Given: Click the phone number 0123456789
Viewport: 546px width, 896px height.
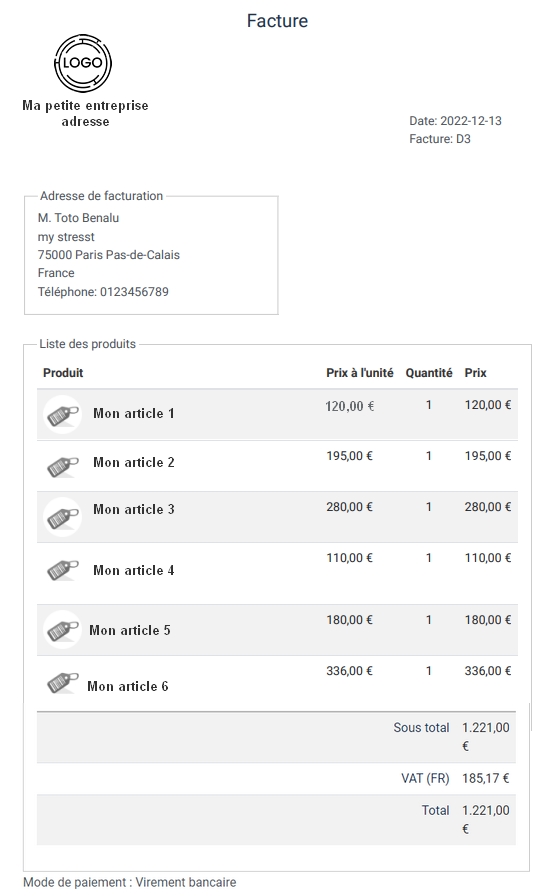Looking at the screenshot, I should 134,291.
